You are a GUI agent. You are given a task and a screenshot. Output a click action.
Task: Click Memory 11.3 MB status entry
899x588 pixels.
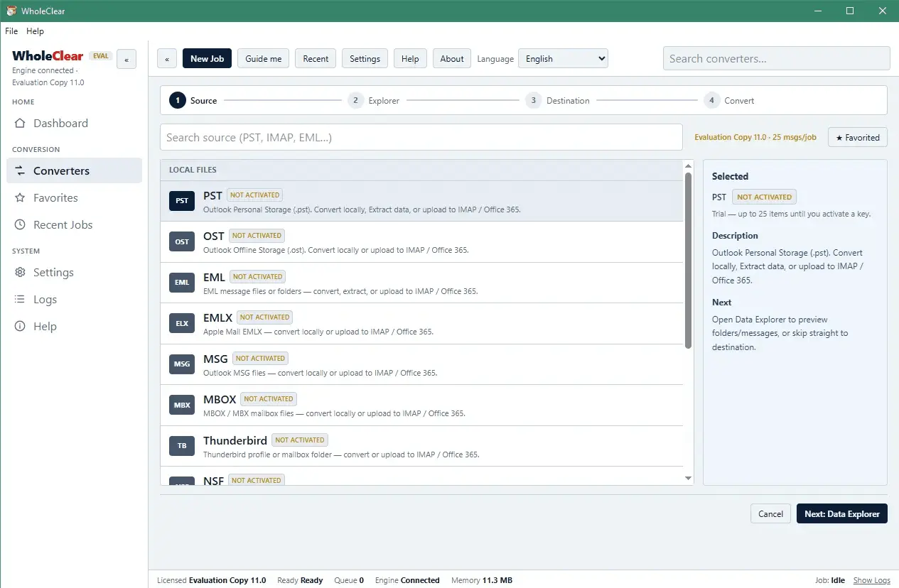coord(482,580)
